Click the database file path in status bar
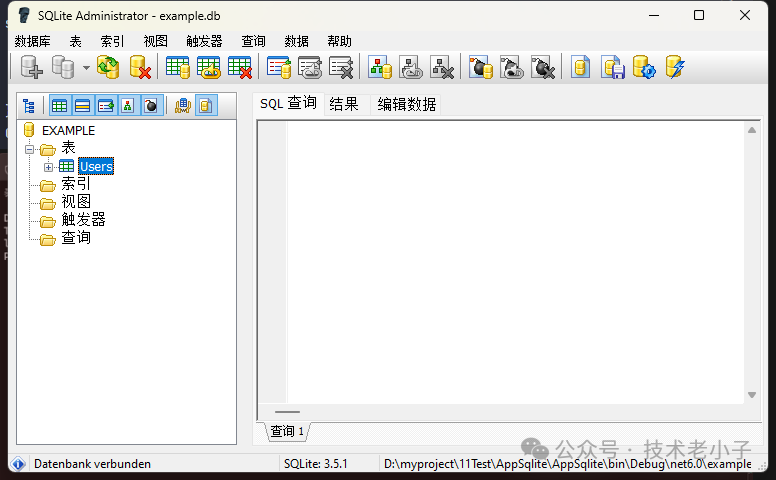Screen dimensions: 776x480 [x=568, y=464]
